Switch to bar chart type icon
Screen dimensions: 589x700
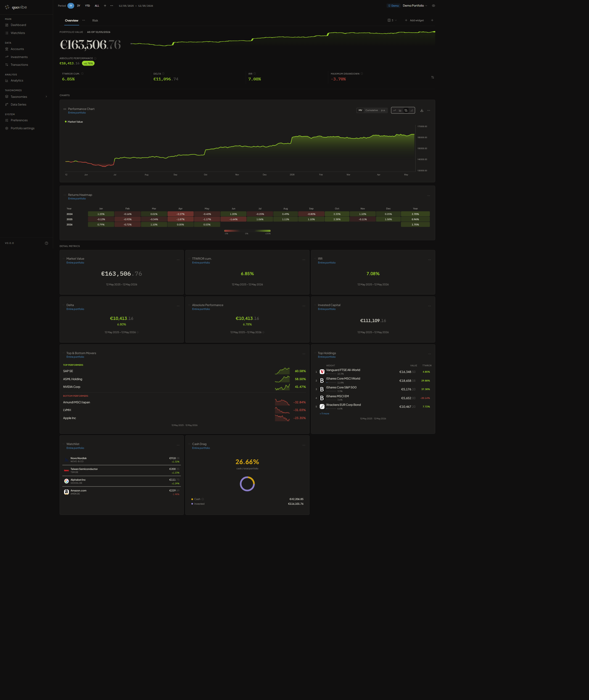411,110
